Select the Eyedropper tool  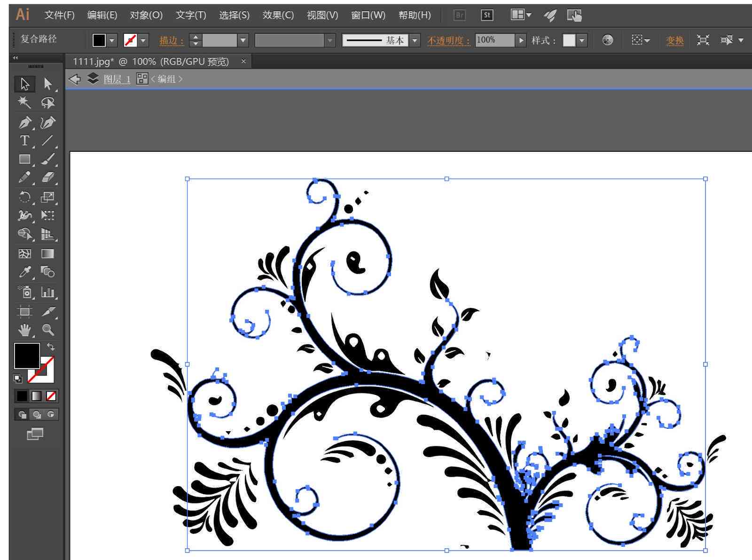[24, 272]
